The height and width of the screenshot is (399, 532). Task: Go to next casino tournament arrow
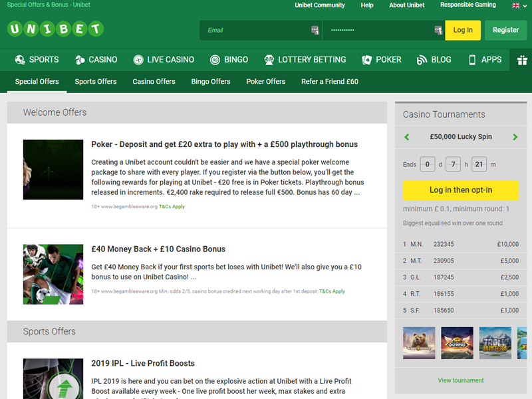point(515,137)
